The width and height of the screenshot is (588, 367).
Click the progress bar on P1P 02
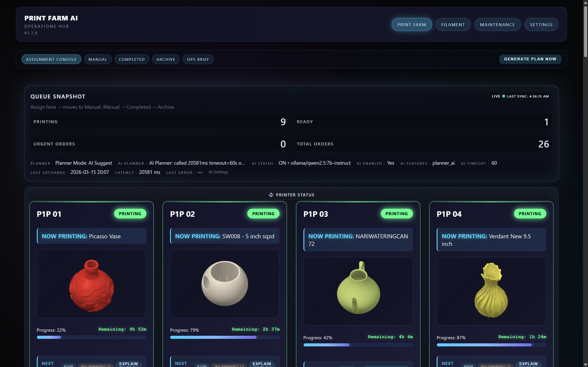click(x=224, y=337)
